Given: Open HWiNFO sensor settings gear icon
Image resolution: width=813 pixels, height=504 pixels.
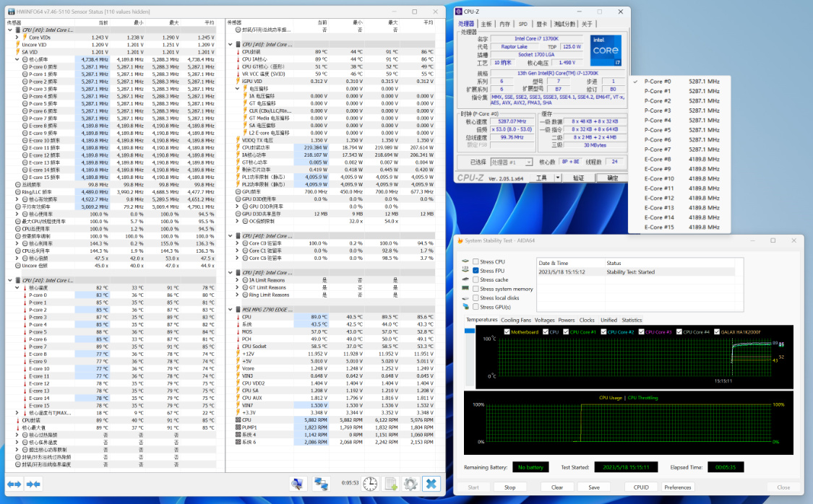Looking at the screenshot, I should [410, 484].
